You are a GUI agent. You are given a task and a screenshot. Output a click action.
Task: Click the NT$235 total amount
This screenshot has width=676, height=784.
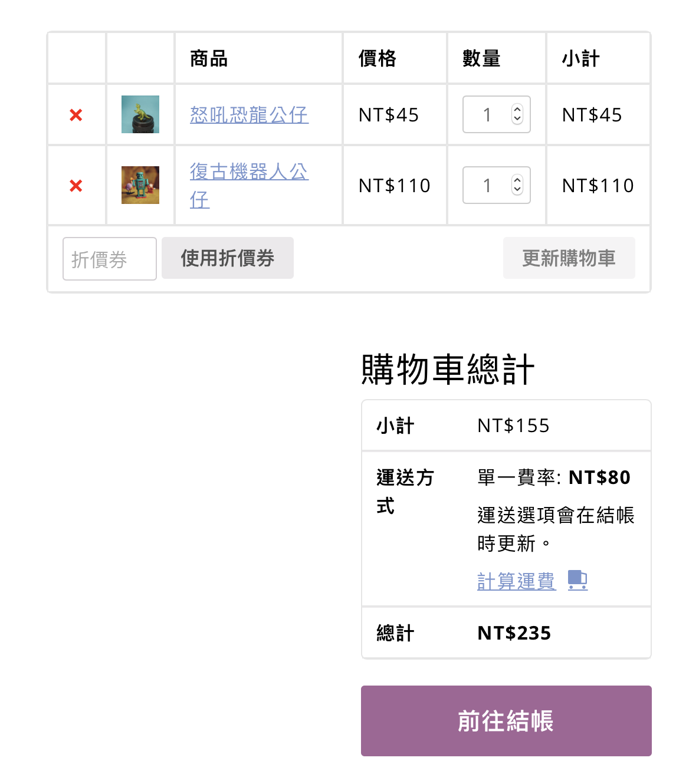[x=514, y=633]
